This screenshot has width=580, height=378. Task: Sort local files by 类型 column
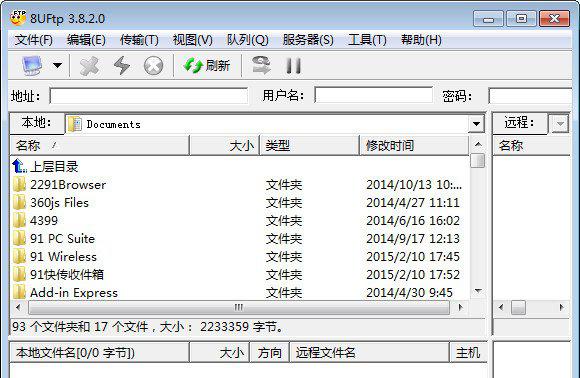pos(309,145)
